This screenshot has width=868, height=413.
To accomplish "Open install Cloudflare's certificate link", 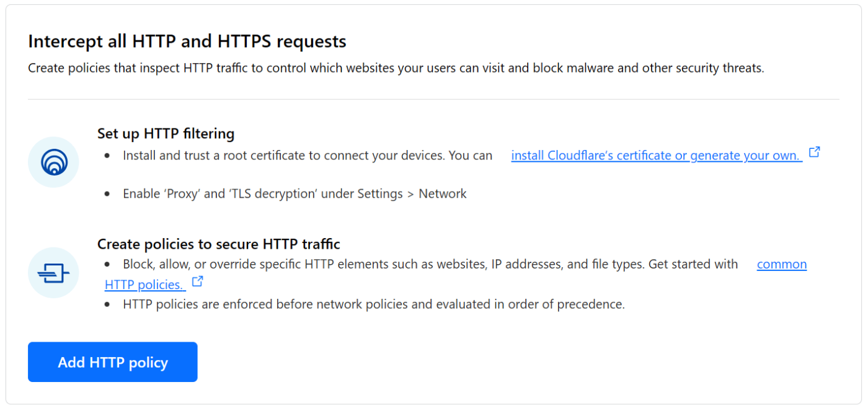I will point(655,155).
